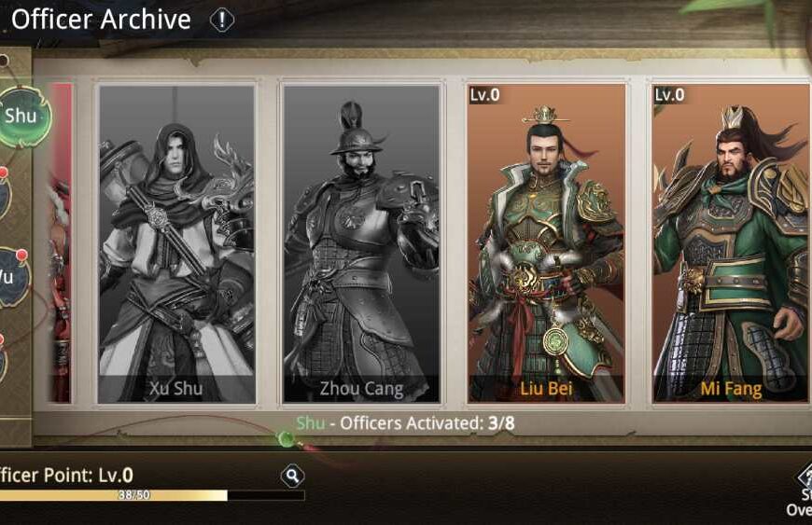This screenshot has height=525, width=812.
Task: Select the Shu faction medallion
Action: pos(24,116)
